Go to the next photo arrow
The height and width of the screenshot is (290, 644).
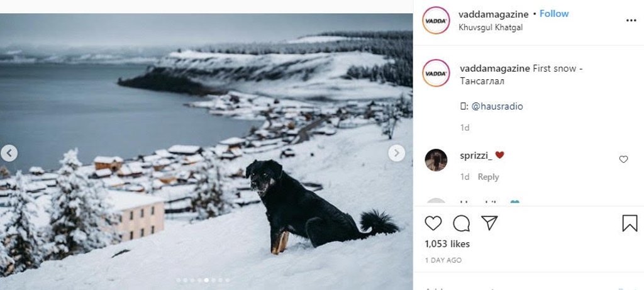[396, 153]
